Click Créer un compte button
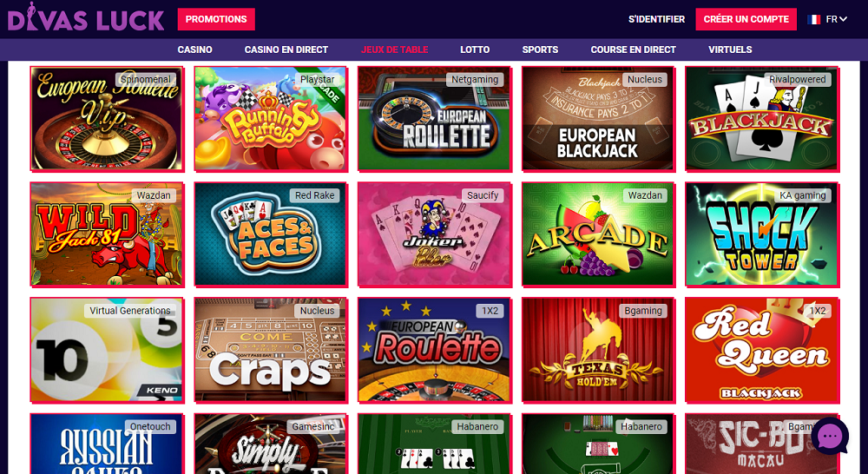Screen dimensions: 868x474 (x=746, y=19)
